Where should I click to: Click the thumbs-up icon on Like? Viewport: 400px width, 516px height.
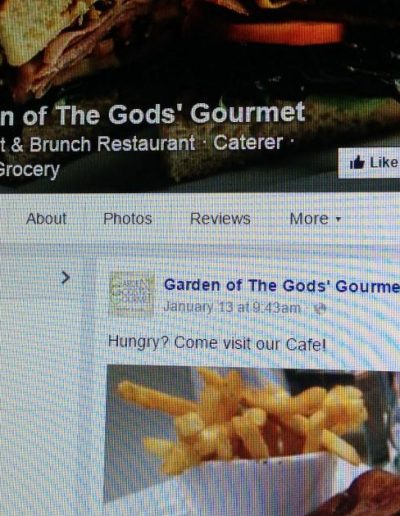pyautogui.click(x=357, y=163)
